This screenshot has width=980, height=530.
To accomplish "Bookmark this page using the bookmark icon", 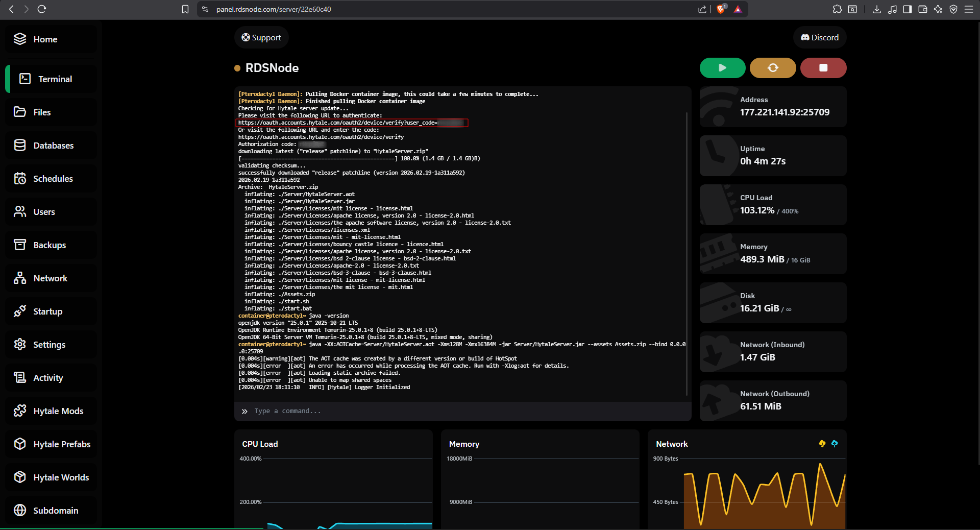I will coord(185,9).
